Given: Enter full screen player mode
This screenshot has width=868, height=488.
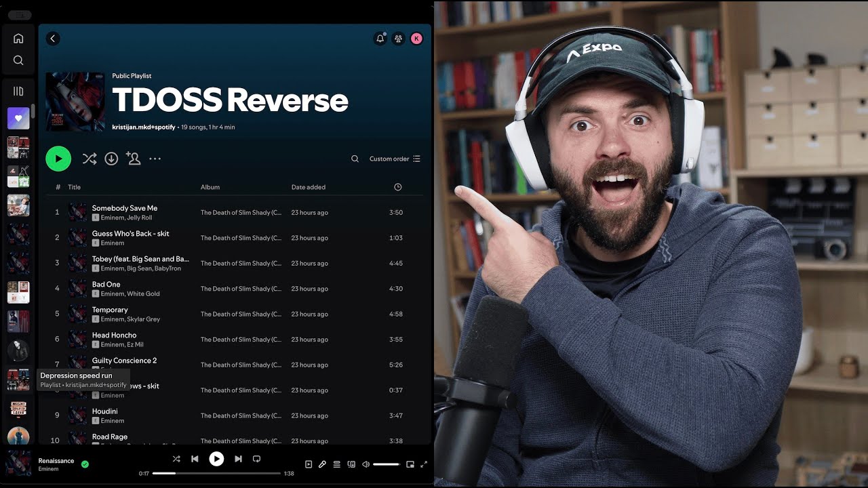Looking at the screenshot, I should tap(424, 464).
